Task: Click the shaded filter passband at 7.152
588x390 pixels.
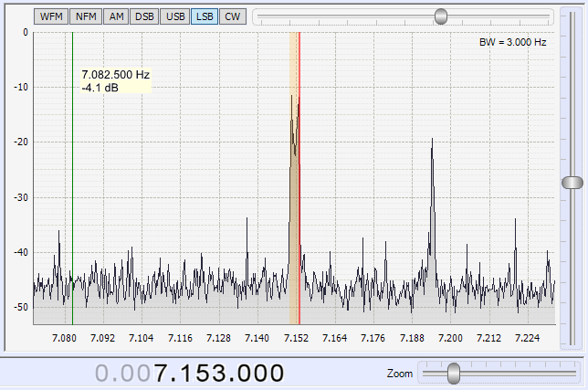Action: [294, 228]
